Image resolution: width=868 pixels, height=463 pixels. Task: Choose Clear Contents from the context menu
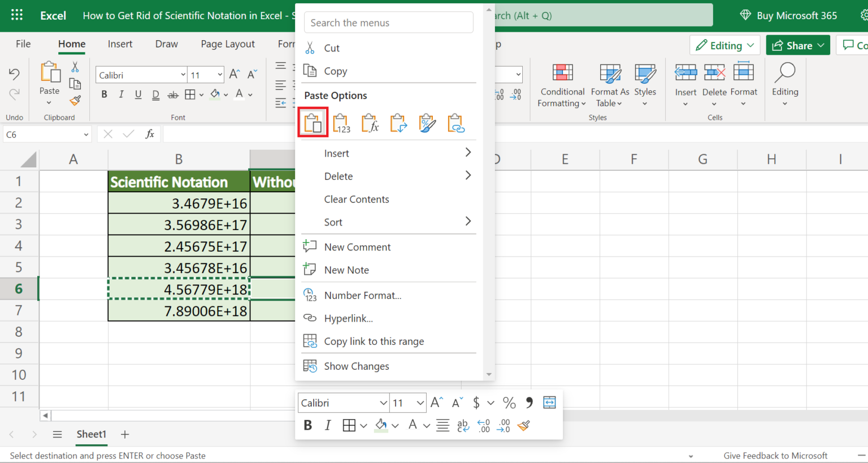tap(356, 199)
